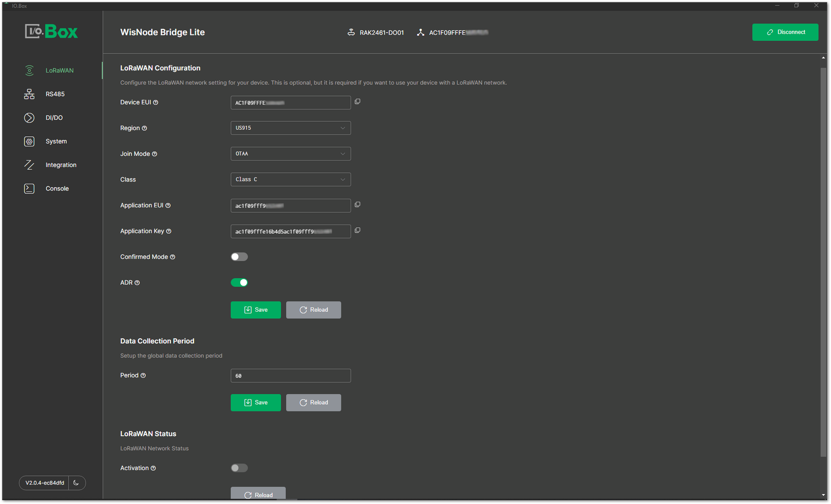Enable the Confirmed Mode switch

click(x=239, y=257)
